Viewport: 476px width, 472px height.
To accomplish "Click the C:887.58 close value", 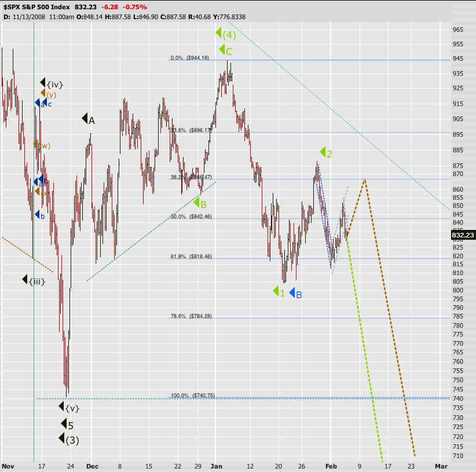I will [x=173, y=17].
